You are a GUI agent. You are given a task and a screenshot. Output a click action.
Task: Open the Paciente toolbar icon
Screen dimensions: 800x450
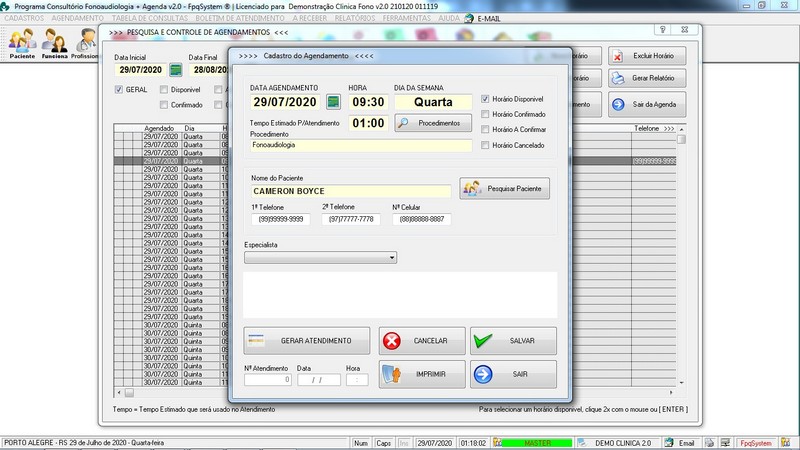tap(22, 44)
